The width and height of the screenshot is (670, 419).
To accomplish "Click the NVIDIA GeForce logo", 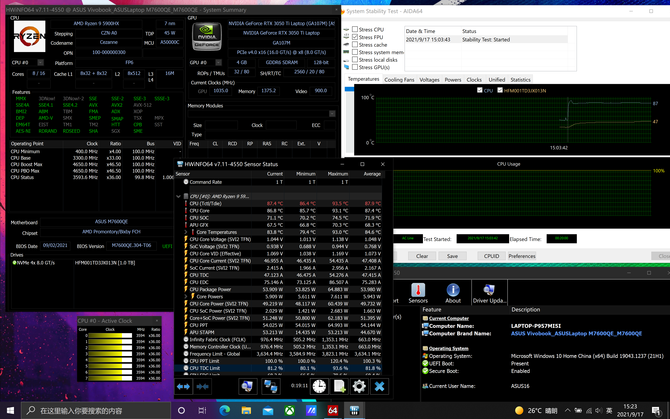I will pyautogui.click(x=207, y=36).
